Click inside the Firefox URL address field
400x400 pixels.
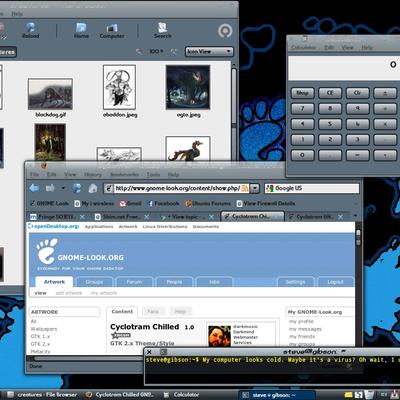coord(177,188)
